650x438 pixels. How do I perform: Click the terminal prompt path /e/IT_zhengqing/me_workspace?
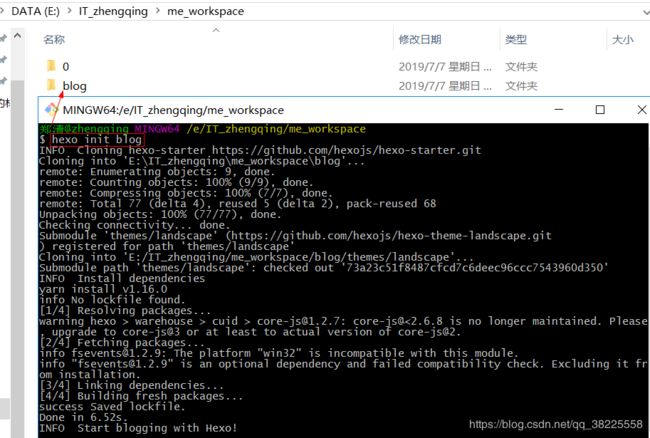pos(276,129)
